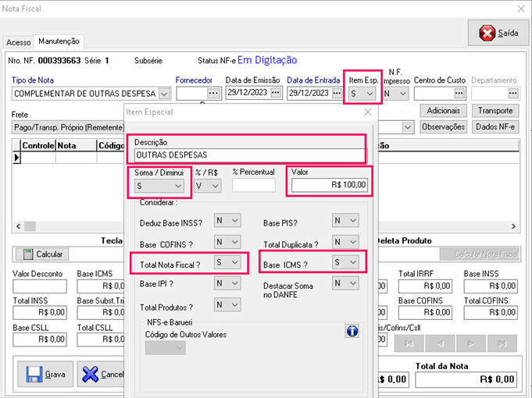Click the Saída exit button icon
This screenshot has height=398, width=532.
[487, 33]
